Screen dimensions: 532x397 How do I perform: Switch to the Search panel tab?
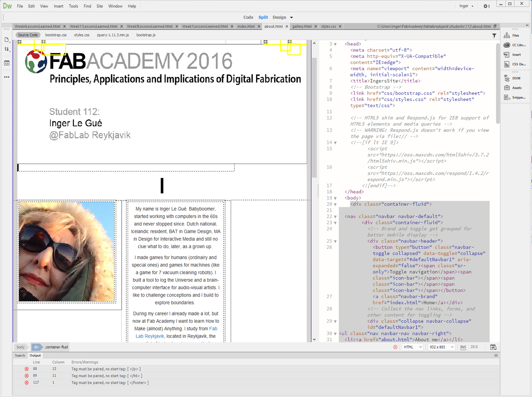[x=20, y=356]
